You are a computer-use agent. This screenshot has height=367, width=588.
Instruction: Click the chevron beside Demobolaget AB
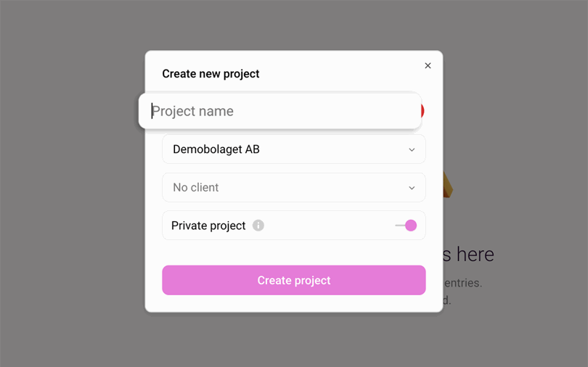click(412, 150)
